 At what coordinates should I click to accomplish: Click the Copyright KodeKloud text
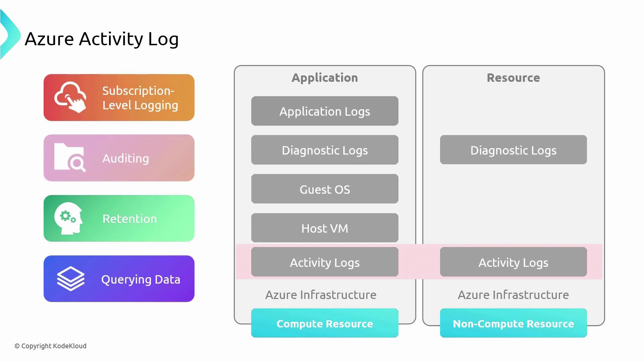51,346
